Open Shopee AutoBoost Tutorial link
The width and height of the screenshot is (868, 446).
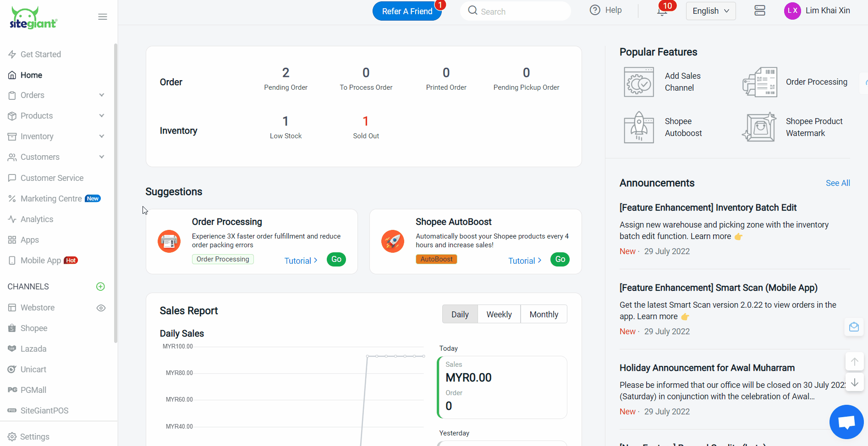(525, 261)
